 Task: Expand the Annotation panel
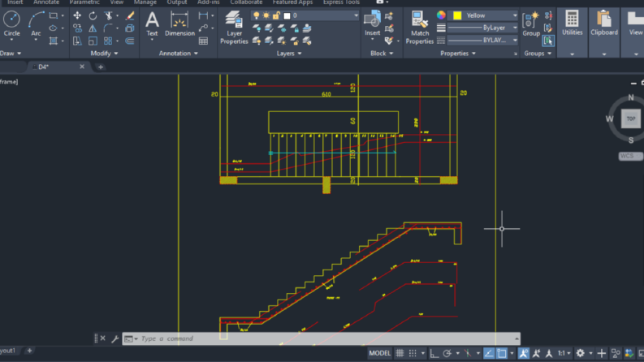click(178, 54)
